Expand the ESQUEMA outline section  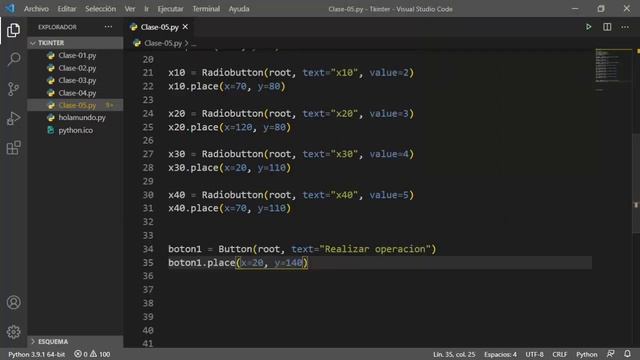click(76, 341)
